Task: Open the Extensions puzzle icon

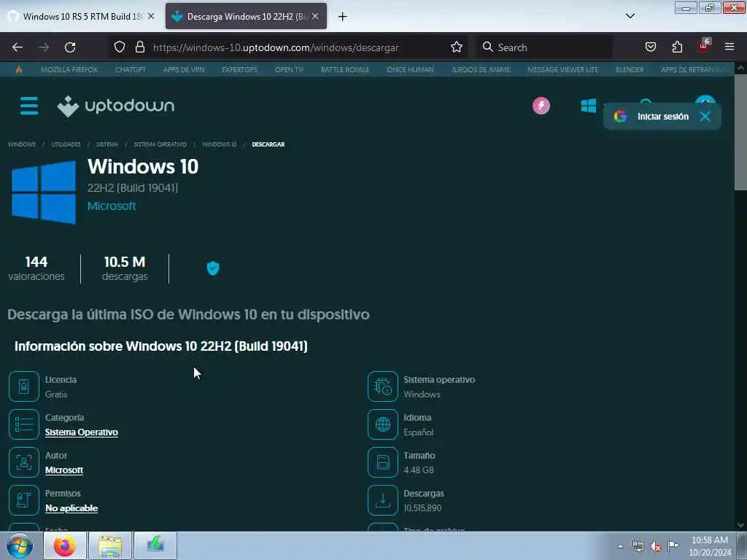Action: (677, 47)
